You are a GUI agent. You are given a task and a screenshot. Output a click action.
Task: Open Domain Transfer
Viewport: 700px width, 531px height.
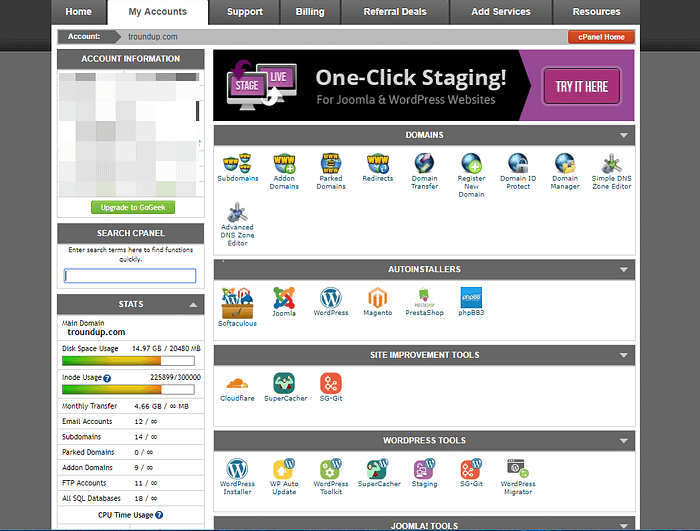click(425, 171)
